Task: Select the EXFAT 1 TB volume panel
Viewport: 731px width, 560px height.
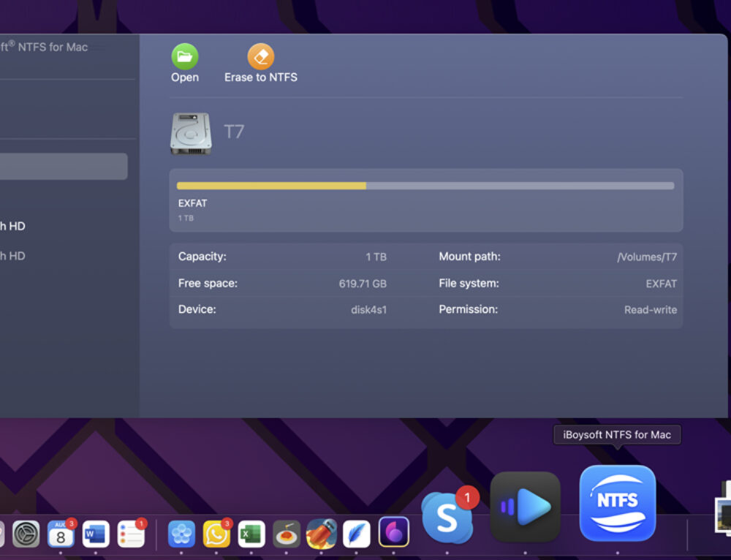Action: click(426, 200)
